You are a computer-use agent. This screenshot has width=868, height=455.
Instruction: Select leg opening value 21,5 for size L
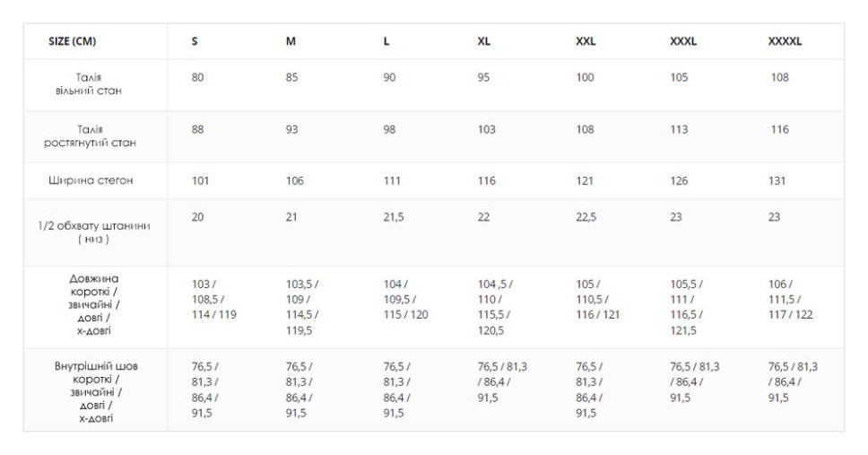[x=394, y=217]
